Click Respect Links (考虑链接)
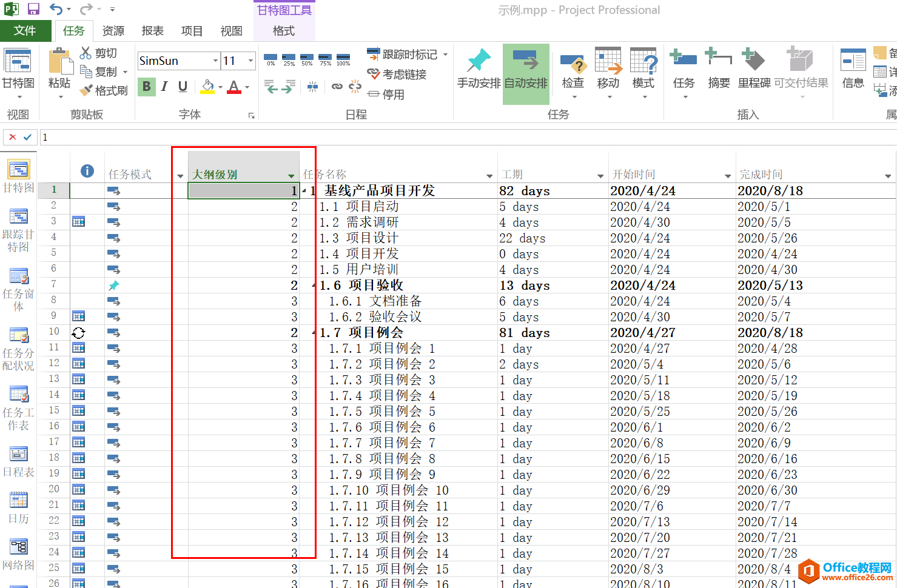897x588 pixels. click(397, 74)
